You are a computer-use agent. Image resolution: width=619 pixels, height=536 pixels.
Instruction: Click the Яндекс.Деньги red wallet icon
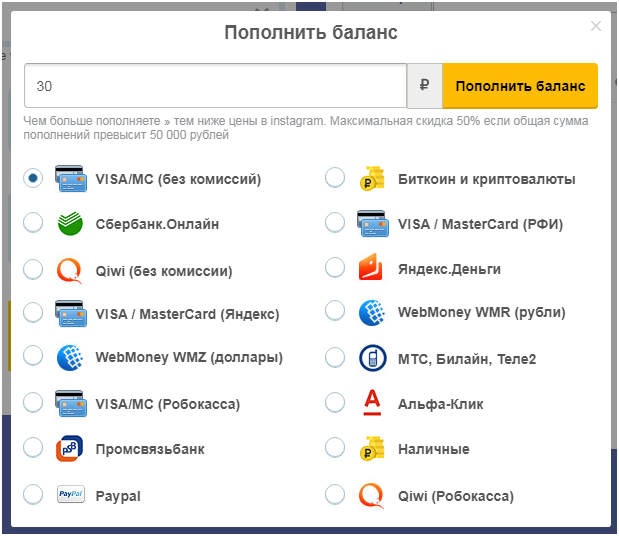371,267
